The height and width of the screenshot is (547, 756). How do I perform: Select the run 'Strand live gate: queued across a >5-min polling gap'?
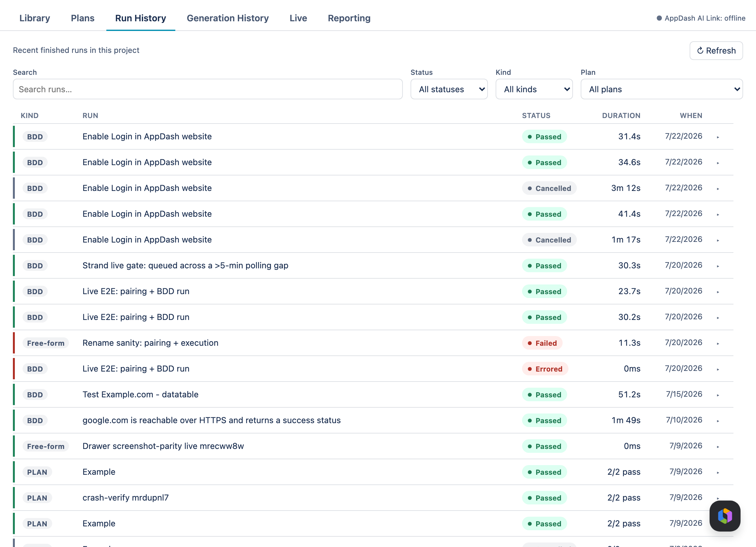[185, 265]
